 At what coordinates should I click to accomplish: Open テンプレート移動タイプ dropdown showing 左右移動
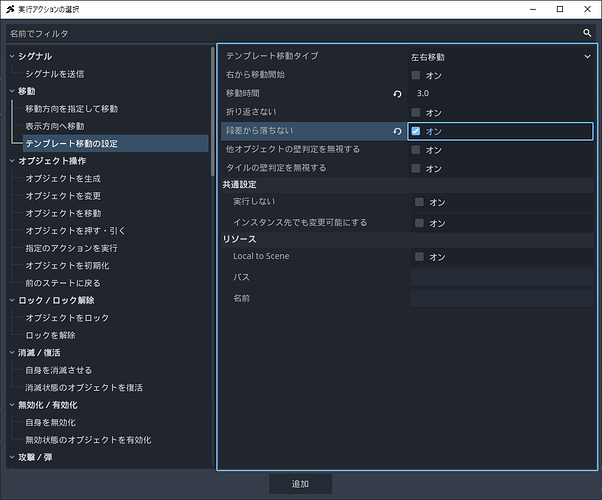click(x=501, y=57)
